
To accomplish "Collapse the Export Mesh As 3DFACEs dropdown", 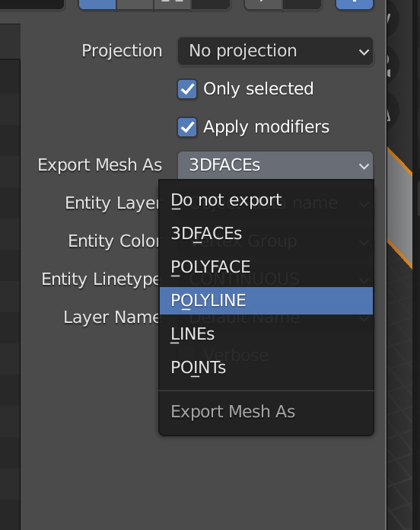I will point(275,165).
